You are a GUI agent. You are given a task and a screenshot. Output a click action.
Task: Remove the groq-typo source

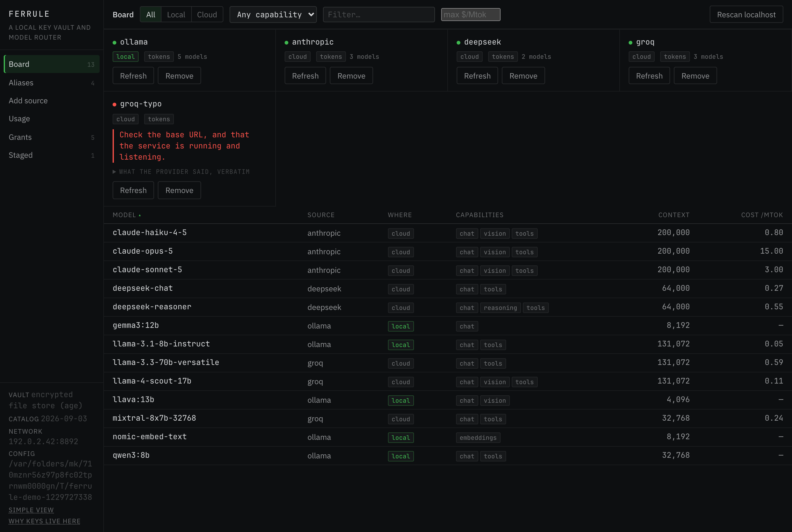click(x=179, y=190)
